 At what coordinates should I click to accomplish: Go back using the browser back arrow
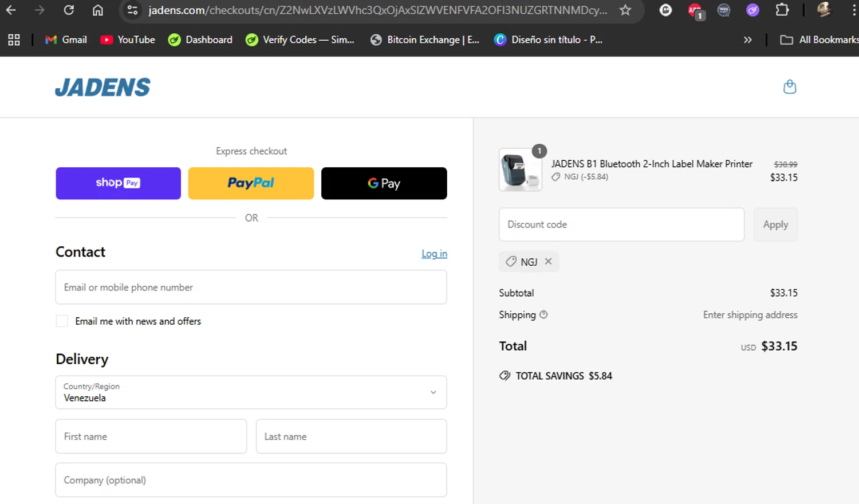point(11,10)
